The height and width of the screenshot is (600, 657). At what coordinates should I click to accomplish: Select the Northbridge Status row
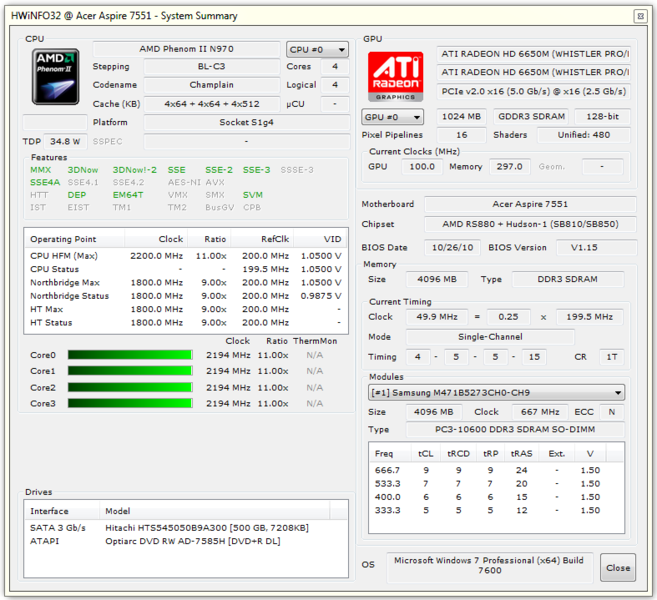click(x=186, y=296)
